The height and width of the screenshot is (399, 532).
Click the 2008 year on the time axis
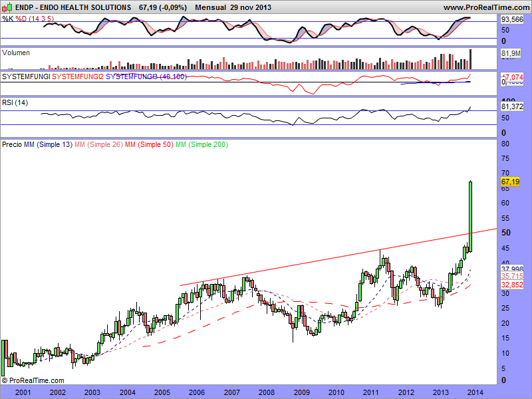(267, 392)
